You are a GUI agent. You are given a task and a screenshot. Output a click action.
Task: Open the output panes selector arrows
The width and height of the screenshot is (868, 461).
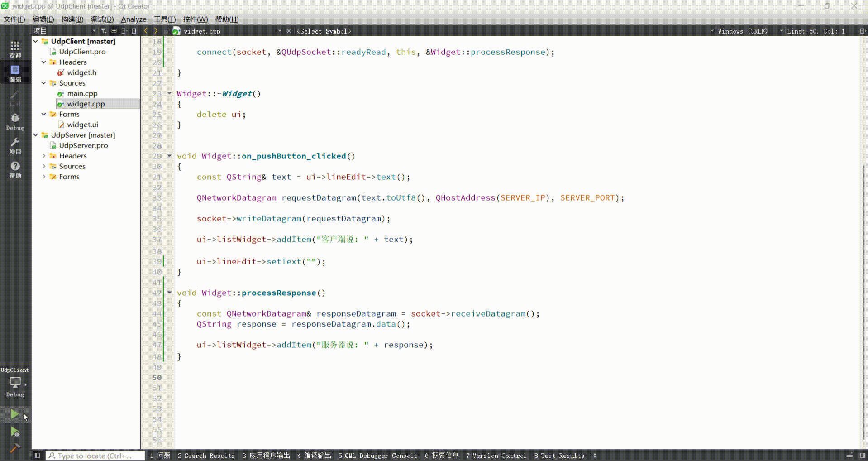(595, 456)
